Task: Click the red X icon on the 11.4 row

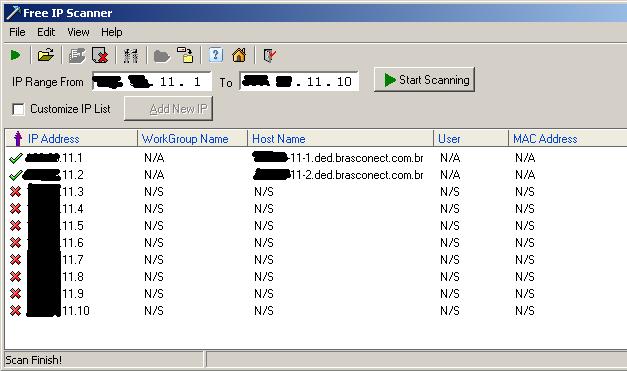Action: 16,209
